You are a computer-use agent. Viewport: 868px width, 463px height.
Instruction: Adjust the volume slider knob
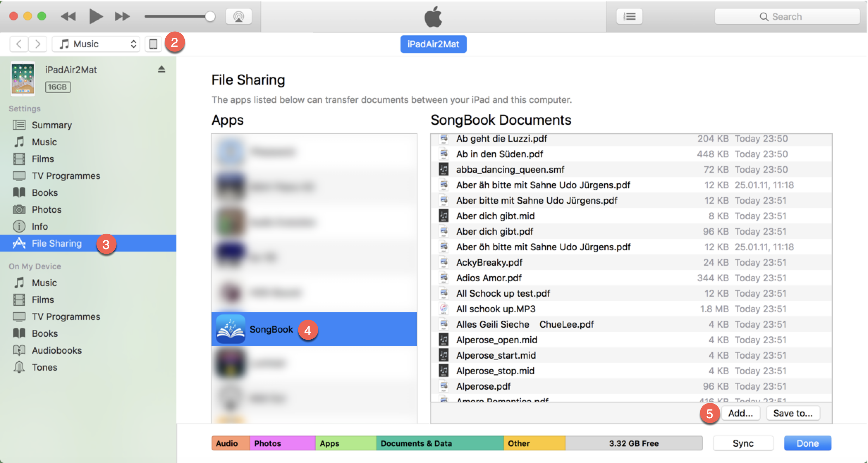210,17
